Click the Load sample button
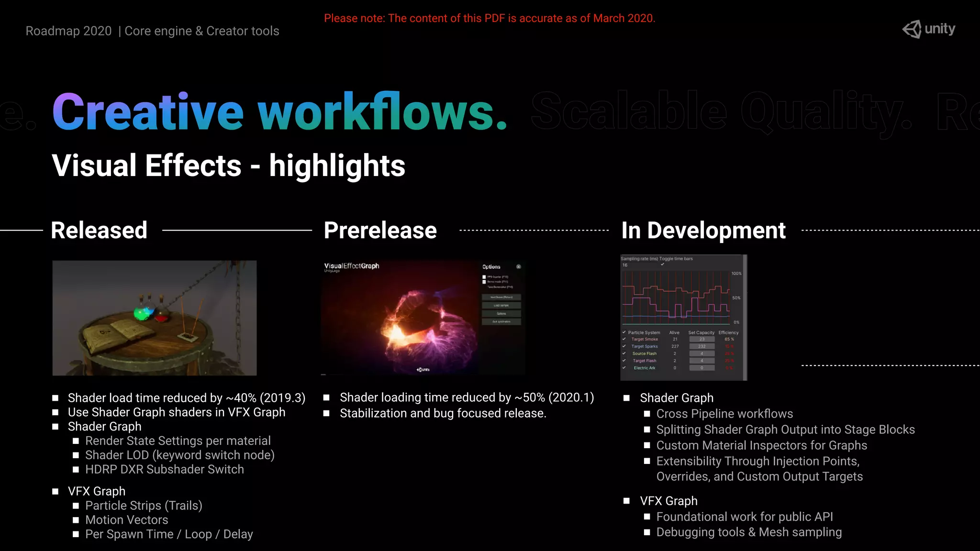980x551 pixels. (501, 305)
